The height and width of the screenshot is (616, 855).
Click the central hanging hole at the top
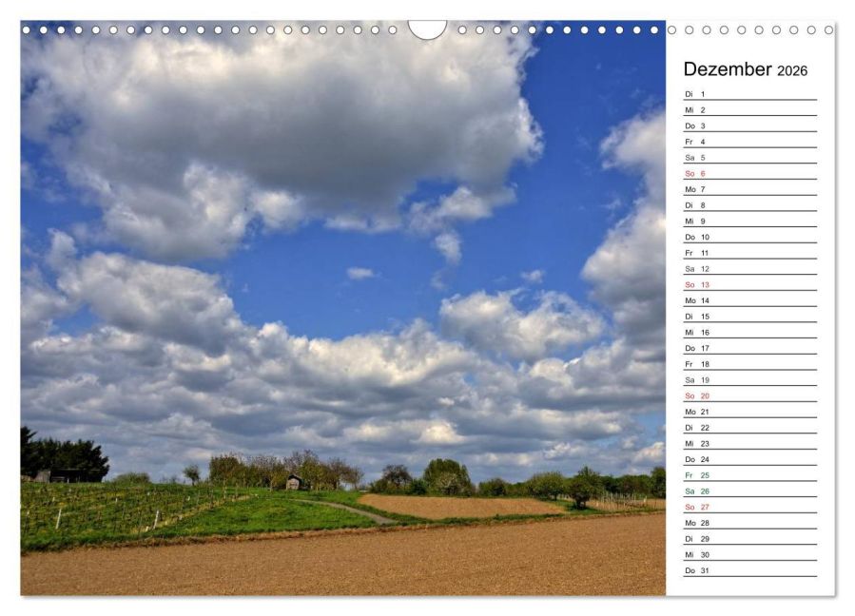coord(427,25)
